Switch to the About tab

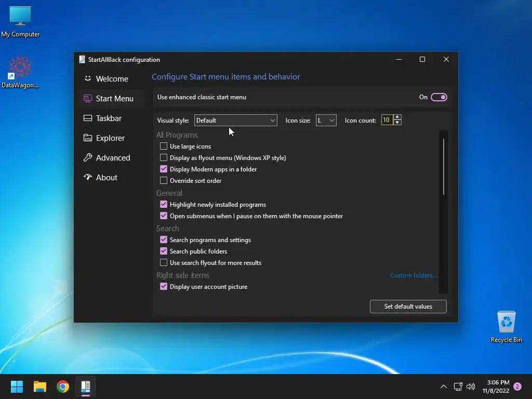[112, 177]
